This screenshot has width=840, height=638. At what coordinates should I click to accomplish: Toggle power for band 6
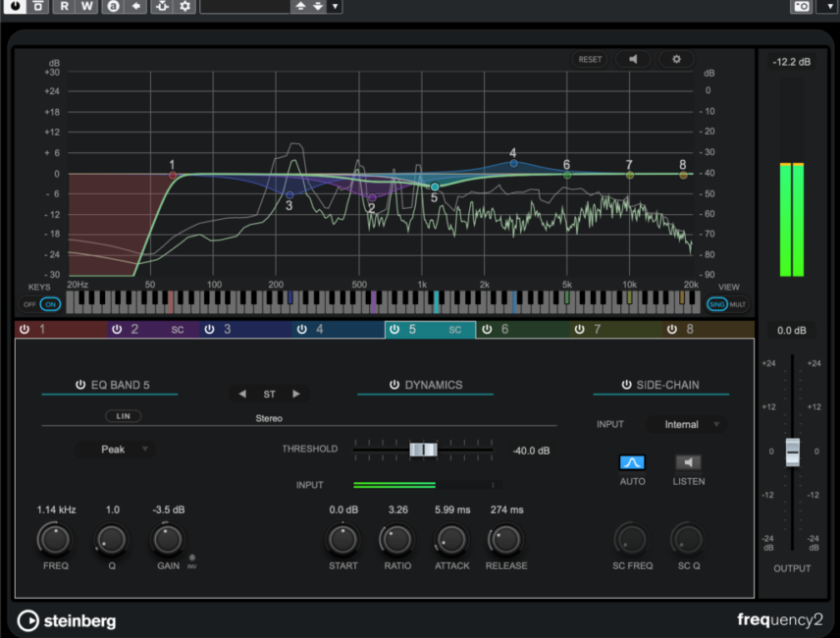coord(487,329)
